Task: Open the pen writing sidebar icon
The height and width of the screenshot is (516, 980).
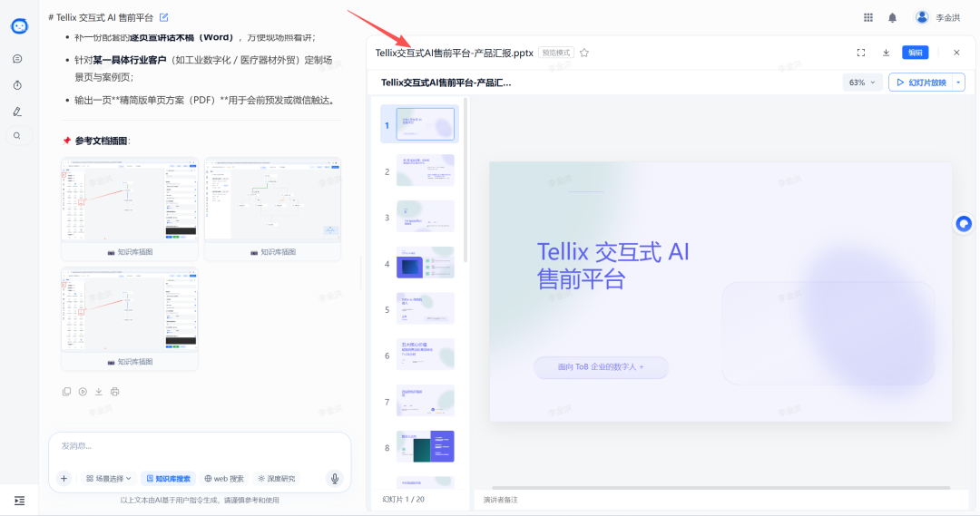Action: point(17,112)
